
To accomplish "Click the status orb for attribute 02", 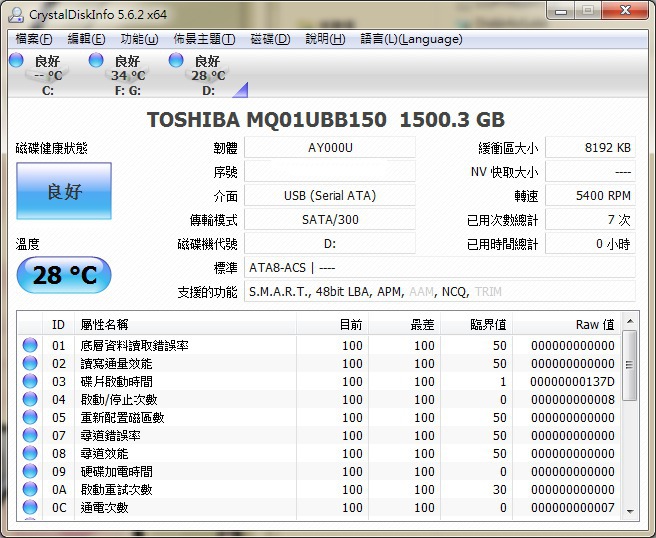I will [x=30, y=363].
